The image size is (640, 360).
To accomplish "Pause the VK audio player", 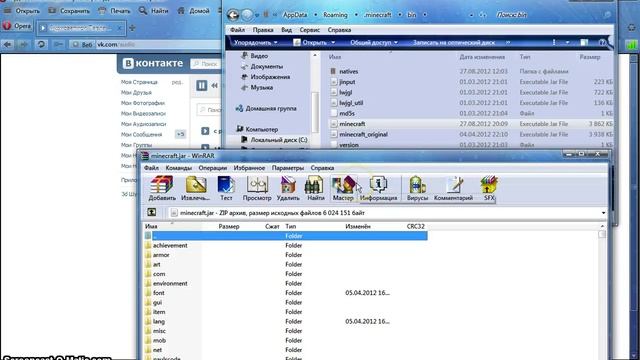I will pyautogui.click(x=202, y=85).
